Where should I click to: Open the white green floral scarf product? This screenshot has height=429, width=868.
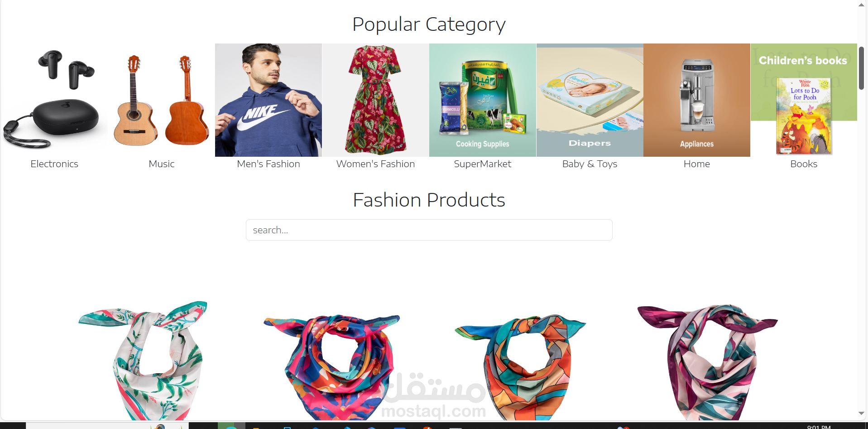pos(143,361)
